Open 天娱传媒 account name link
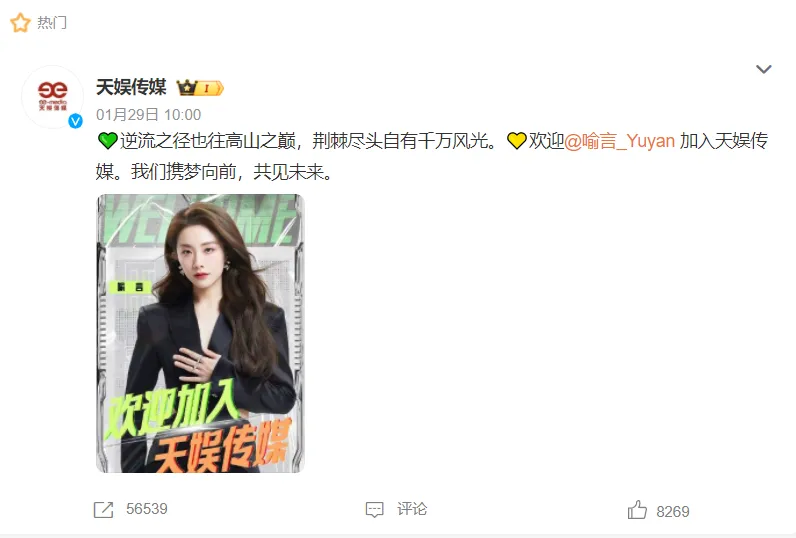Viewport: 796px width, 538px height. [131, 87]
